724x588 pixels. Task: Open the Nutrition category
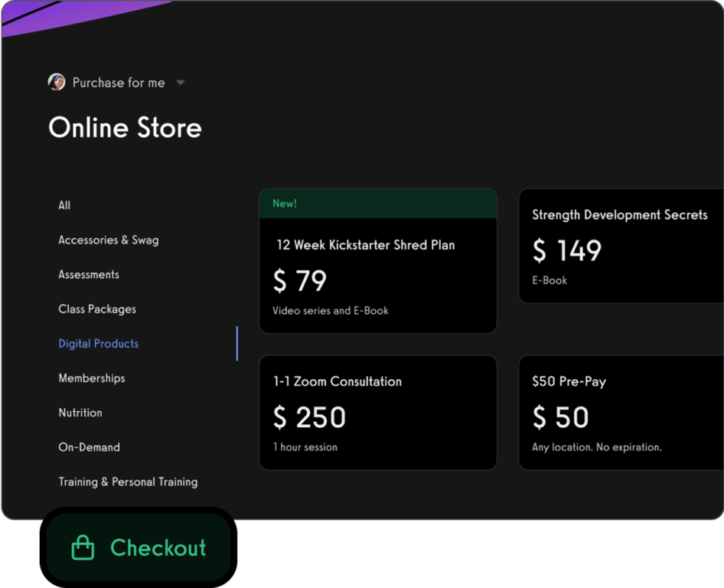click(80, 412)
